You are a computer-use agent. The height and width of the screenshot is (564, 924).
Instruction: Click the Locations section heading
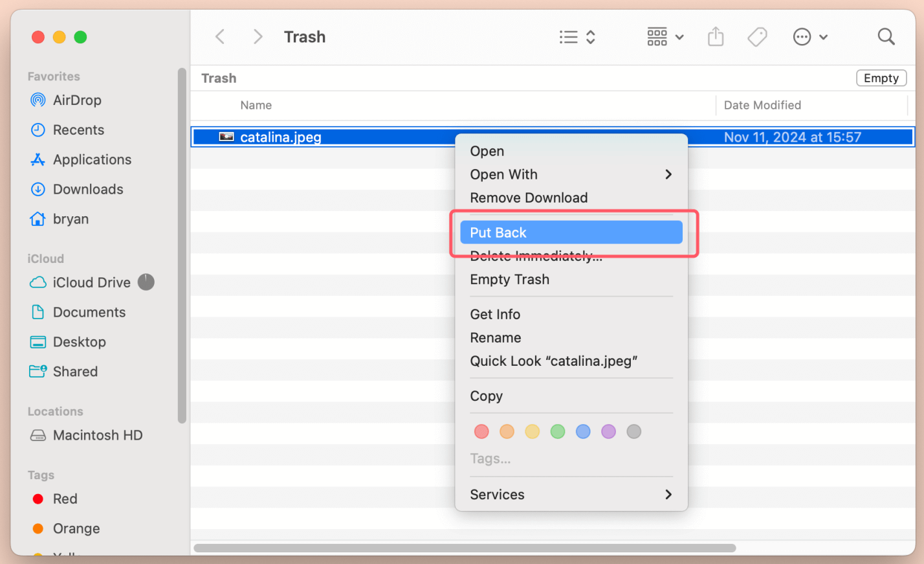coord(55,412)
